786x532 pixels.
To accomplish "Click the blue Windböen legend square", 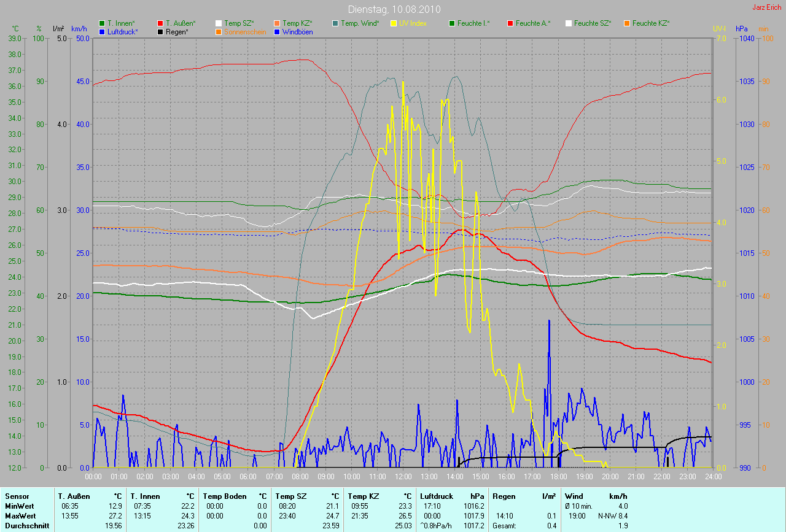I will [x=277, y=32].
